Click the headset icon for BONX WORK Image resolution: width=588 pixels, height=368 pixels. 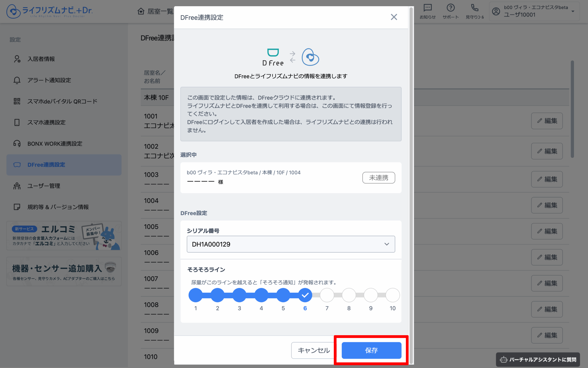pyautogui.click(x=17, y=144)
